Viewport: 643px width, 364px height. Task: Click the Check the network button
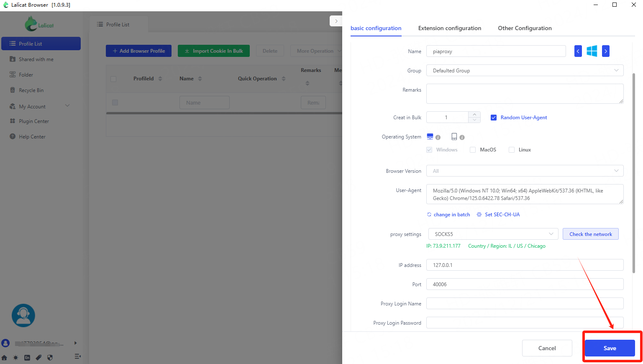590,234
